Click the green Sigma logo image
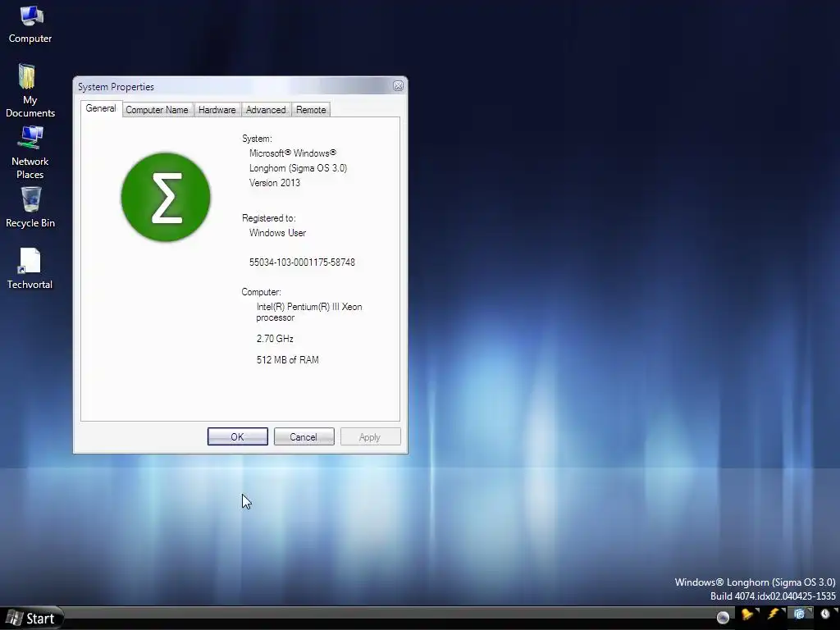 click(166, 197)
